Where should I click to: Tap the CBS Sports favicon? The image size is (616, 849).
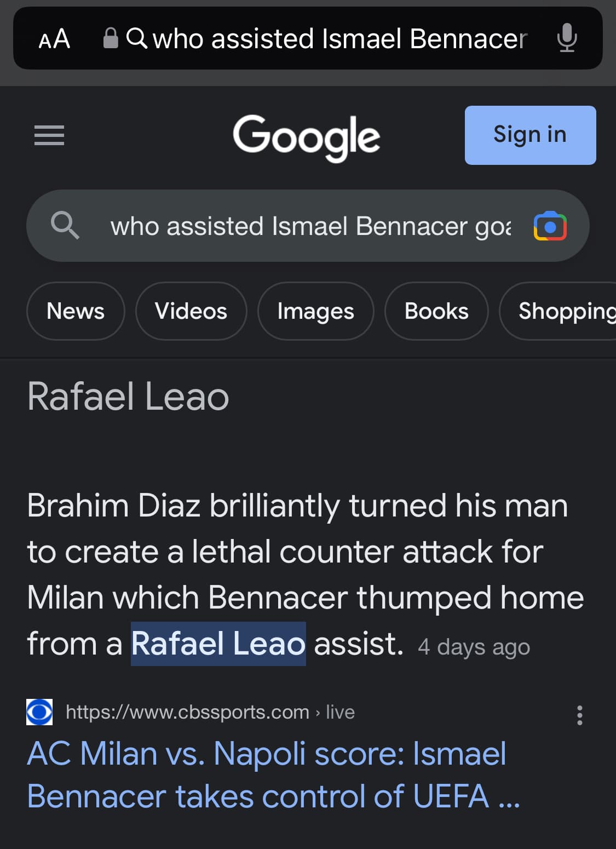[x=39, y=712]
